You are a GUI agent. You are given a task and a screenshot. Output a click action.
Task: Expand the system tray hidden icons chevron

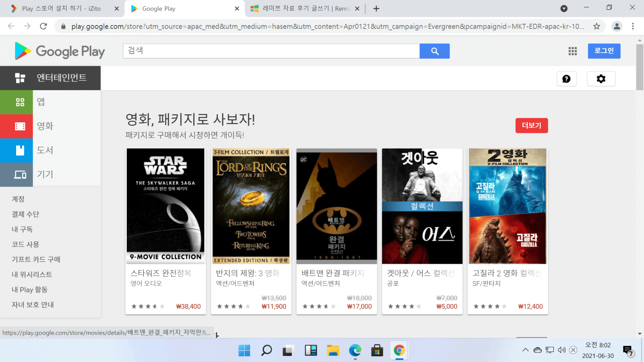525,350
